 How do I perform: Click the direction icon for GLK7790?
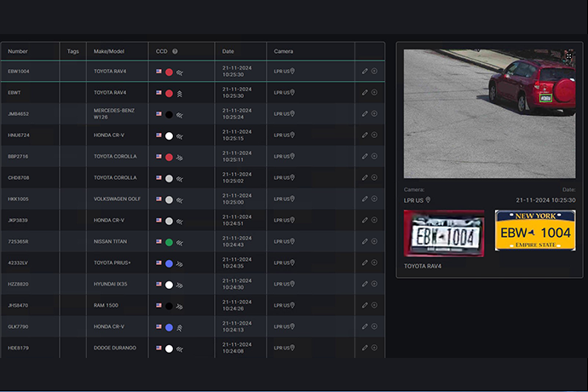[180, 327]
